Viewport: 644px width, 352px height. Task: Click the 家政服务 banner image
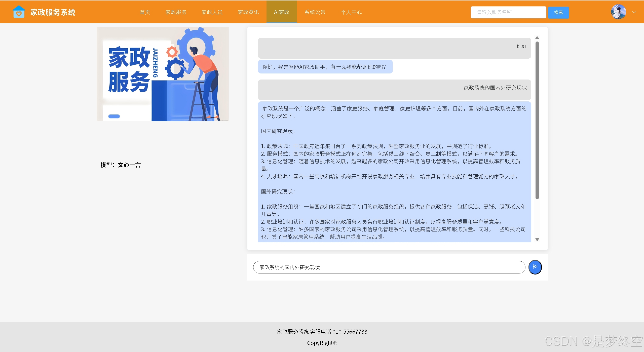pyautogui.click(x=163, y=74)
